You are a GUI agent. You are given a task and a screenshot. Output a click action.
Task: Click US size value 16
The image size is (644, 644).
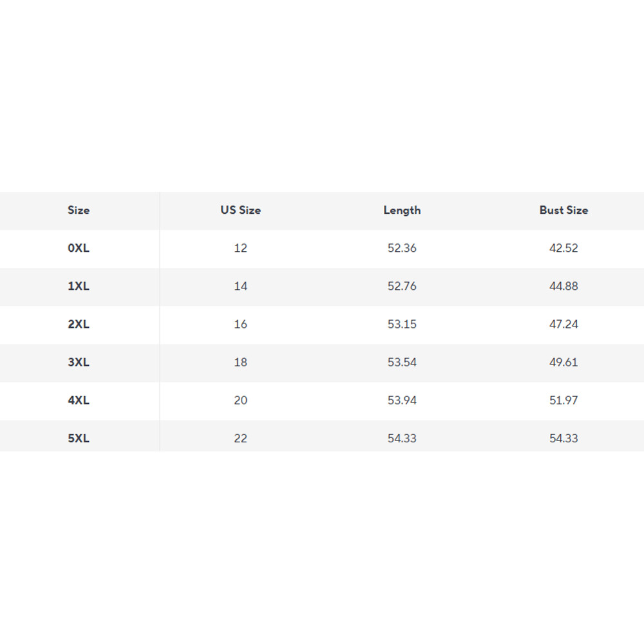pyautogui.click(x=240, y=324)
